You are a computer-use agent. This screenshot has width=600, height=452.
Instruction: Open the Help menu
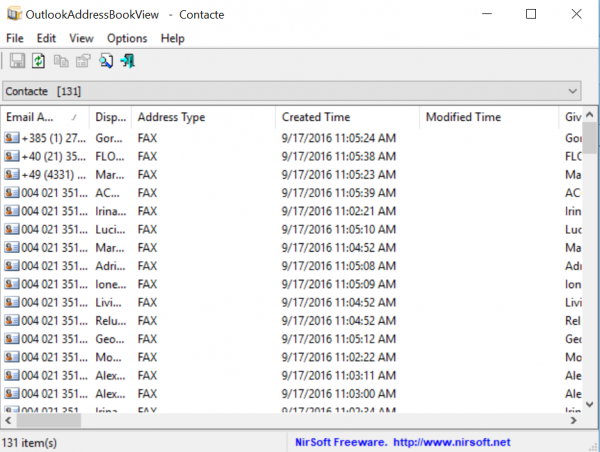pos(172,38)
